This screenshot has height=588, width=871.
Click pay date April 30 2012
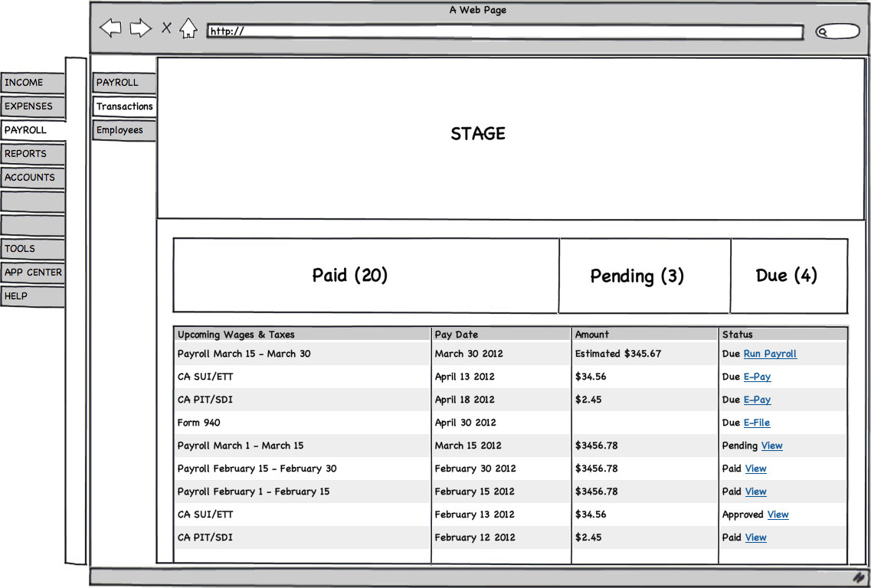466,423
